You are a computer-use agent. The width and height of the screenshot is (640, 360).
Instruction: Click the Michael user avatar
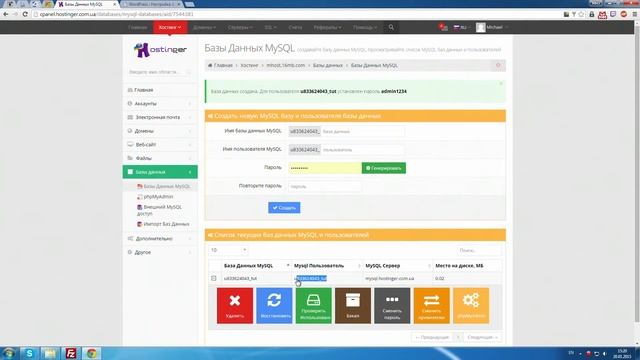480,27
